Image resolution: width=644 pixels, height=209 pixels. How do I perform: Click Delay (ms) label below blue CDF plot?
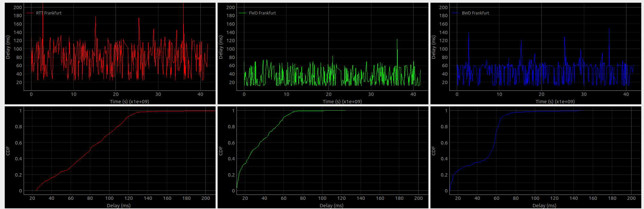[x=544, y=206]
